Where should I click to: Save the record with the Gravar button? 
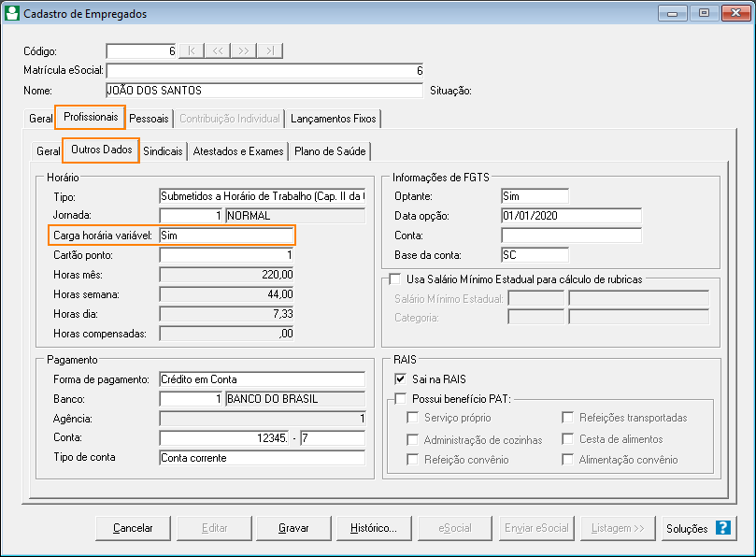pyautogui.click(x=292, y=528)
